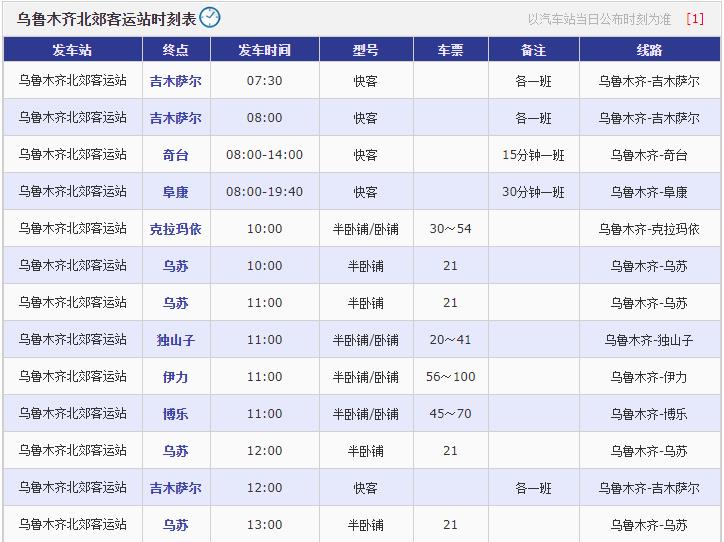
Task: Open the [1] reference link
Action: [x=695, y=19]
